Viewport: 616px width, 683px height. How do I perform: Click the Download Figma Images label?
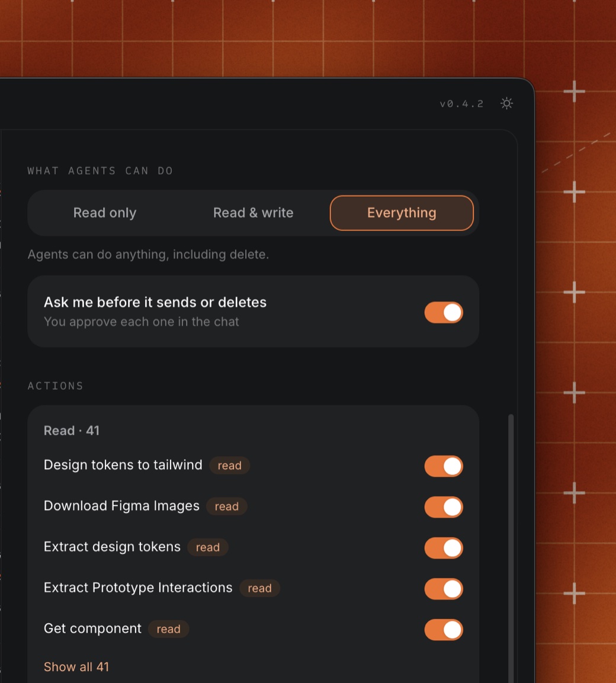coord(121,506)
